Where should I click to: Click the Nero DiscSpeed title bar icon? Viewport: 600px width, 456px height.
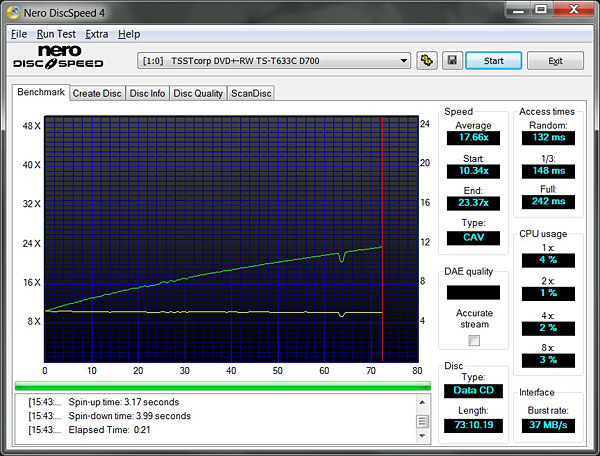14,11
